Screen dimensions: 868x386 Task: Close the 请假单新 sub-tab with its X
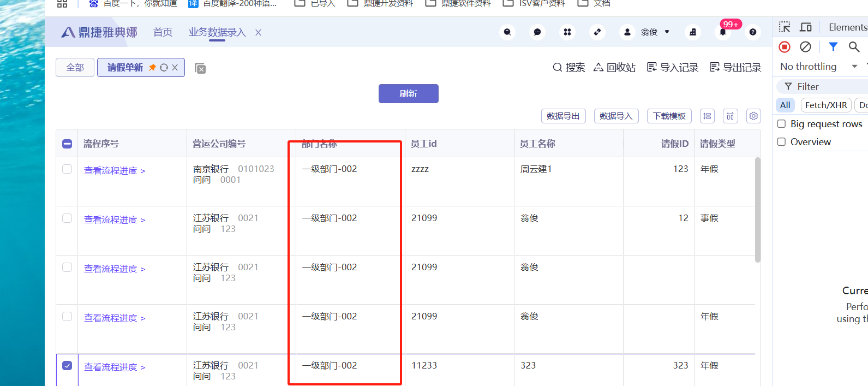click(175, 68)
